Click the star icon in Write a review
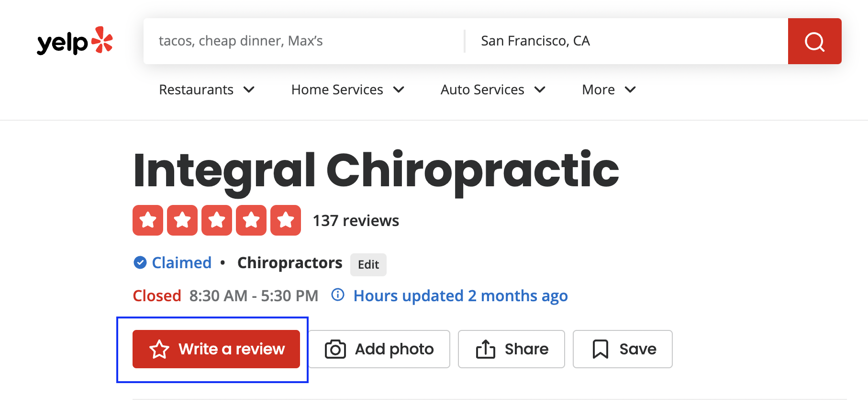Image resolution: width=868 pixels, height=408 pixels. tap(159, 349)
